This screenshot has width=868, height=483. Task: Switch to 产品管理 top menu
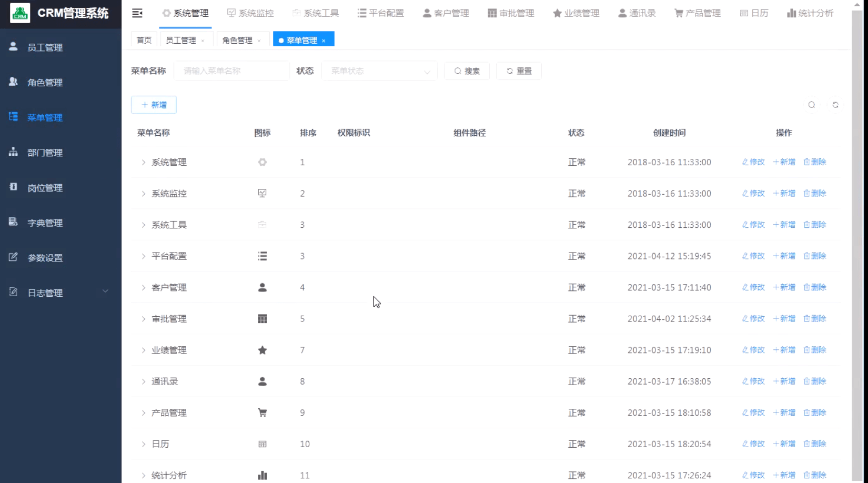698,13
